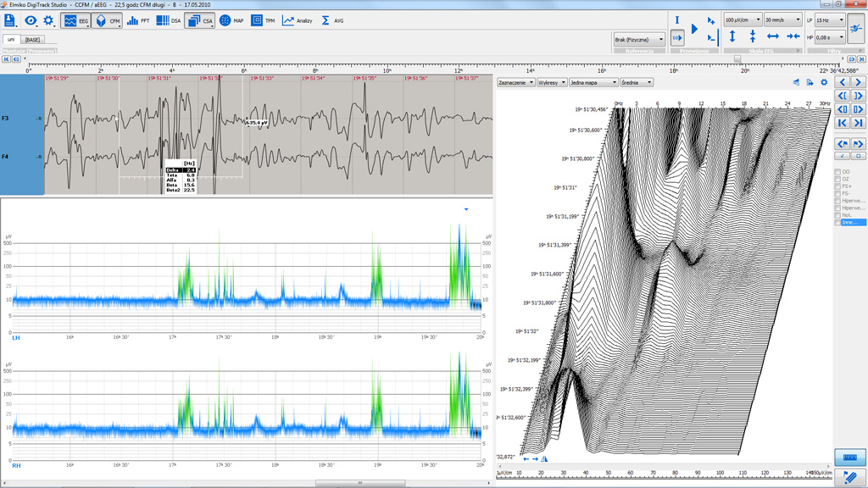This screenshot has width=868, height=488.
Task: Open the CSA panel settings gear
Action: tap(824, 82)
